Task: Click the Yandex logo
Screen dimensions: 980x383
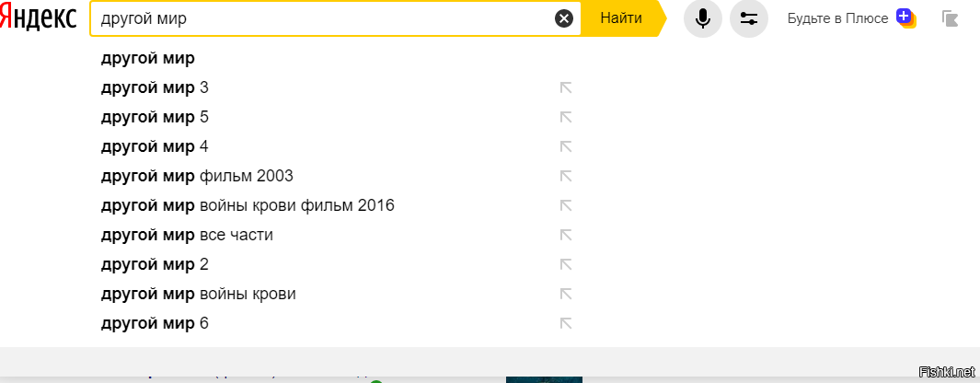Action: [38, 18]
